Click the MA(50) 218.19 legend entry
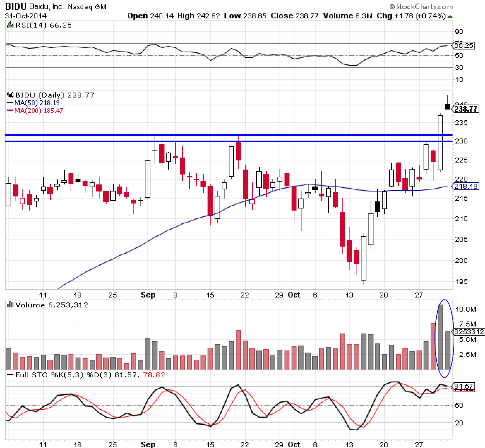The width and height of the screenshot is (485, 448). pos(33,103)
